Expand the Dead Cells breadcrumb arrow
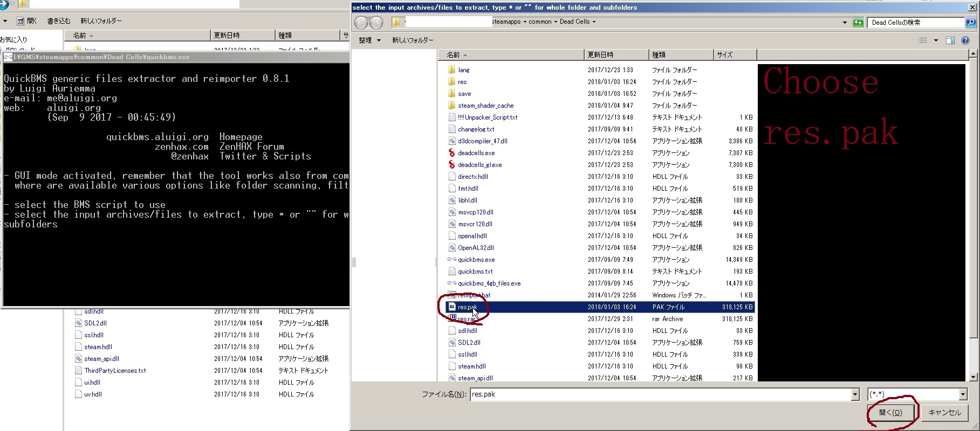The image size is (980, 431). [x=594, y=22]
